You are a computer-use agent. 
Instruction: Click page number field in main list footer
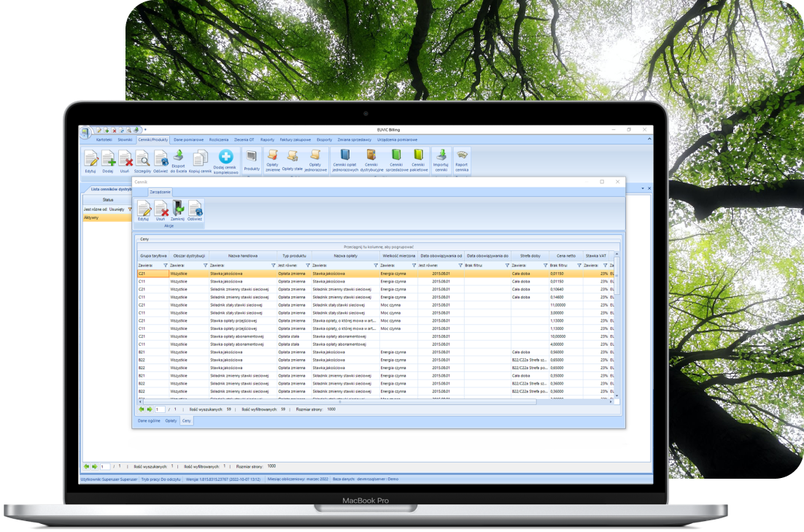pyautogui.click(x=104, y=467)
